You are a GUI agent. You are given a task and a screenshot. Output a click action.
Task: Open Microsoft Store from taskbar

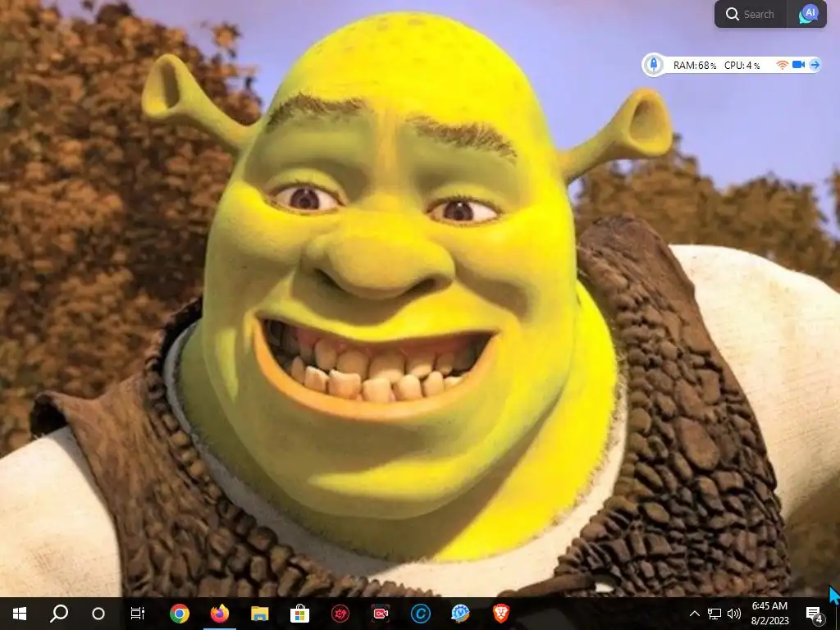299,614
